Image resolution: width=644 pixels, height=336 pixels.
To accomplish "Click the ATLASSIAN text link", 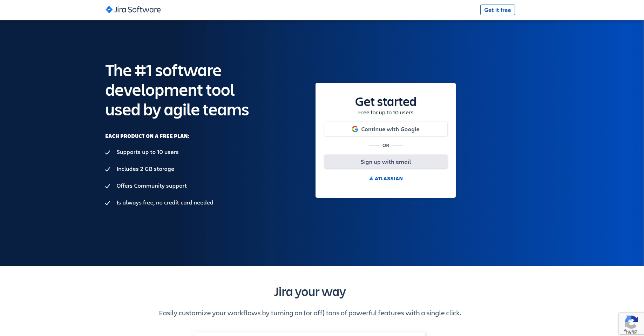I will tap(389, 179).
